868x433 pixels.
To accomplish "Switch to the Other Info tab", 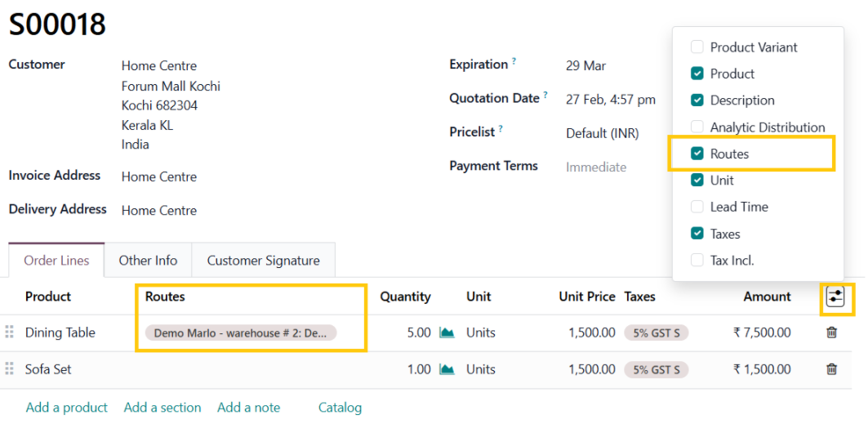I will coord(148,261).
